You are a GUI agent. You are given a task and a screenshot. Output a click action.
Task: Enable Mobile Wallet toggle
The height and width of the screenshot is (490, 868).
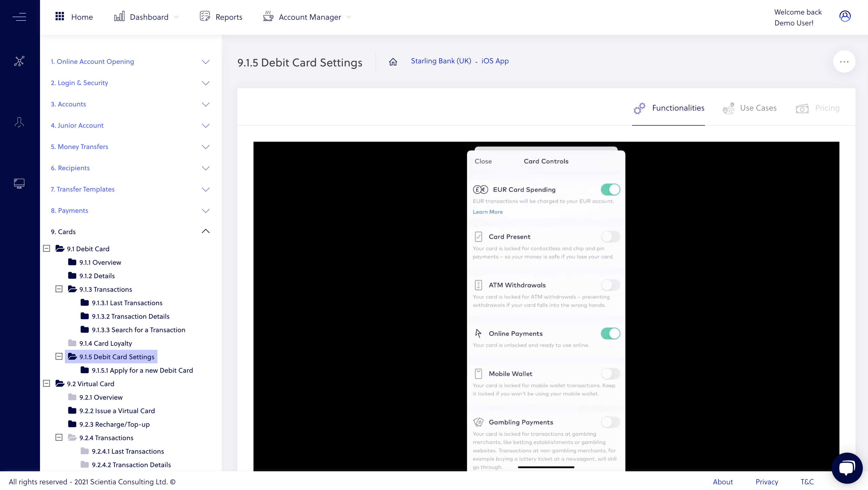click(610, 373)
